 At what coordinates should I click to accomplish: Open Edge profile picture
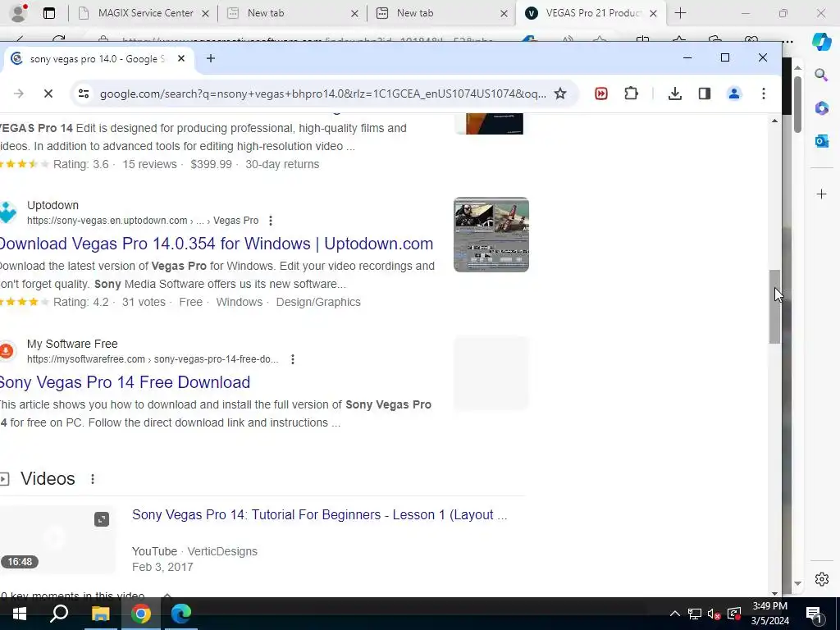click(19, 13)
